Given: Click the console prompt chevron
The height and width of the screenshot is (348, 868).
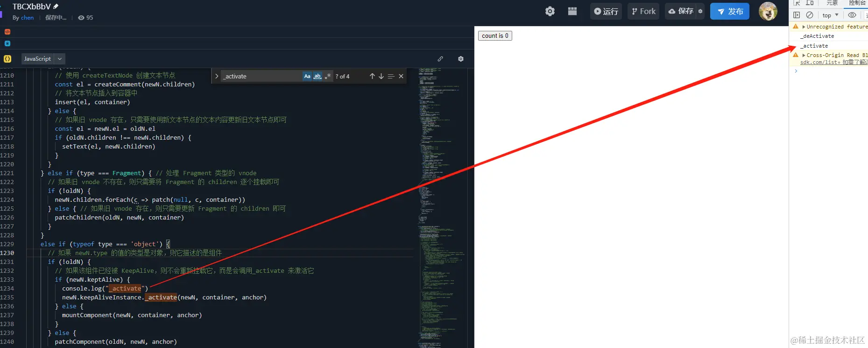Looking at the screenshot, I should (796, 71).
